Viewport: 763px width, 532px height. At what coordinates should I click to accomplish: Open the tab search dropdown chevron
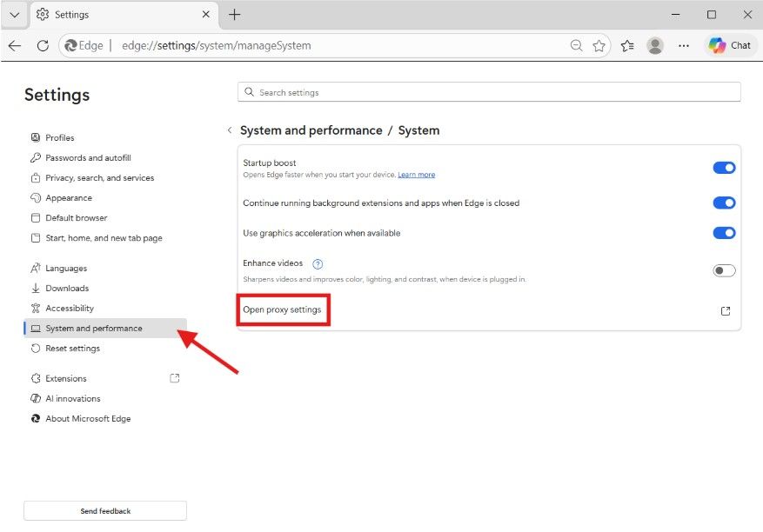(15, 15)
